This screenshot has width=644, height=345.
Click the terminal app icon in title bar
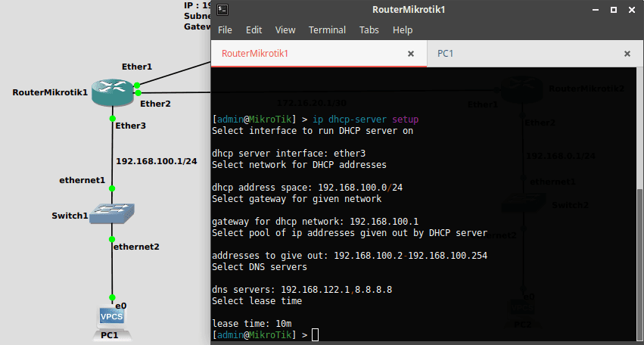pyautogui.click(x=222, y=9)
